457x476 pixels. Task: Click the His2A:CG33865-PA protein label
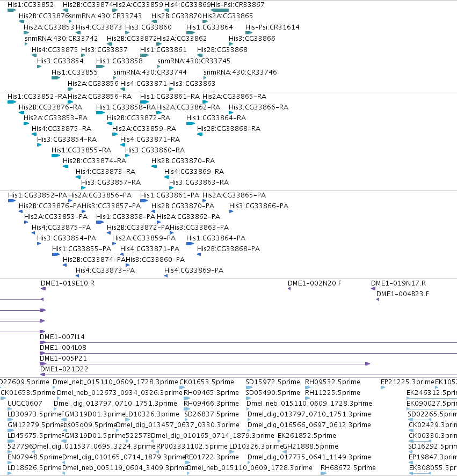coord(234,195)
